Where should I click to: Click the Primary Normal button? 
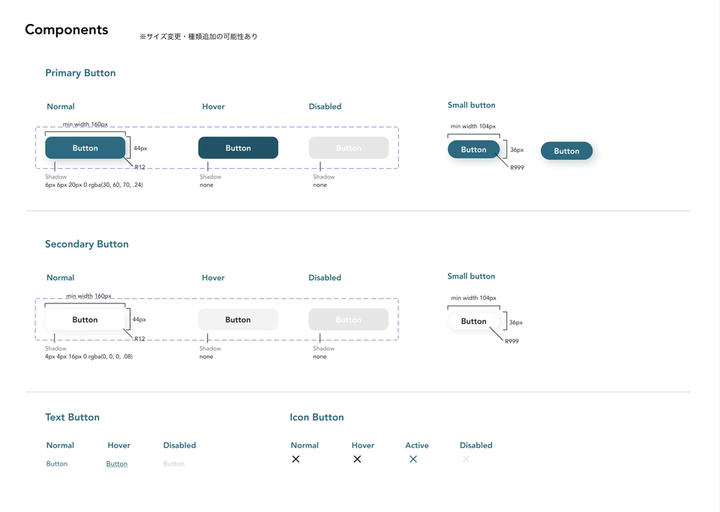pos(85,148)
